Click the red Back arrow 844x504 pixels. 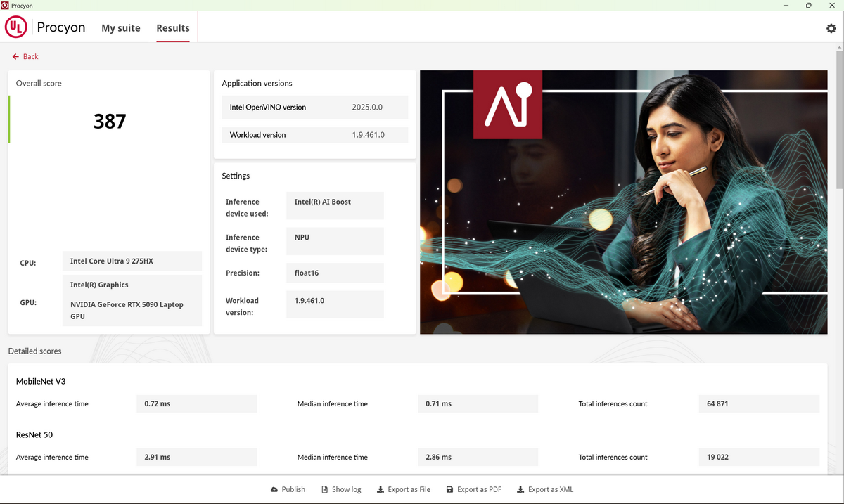coord(15,56)
